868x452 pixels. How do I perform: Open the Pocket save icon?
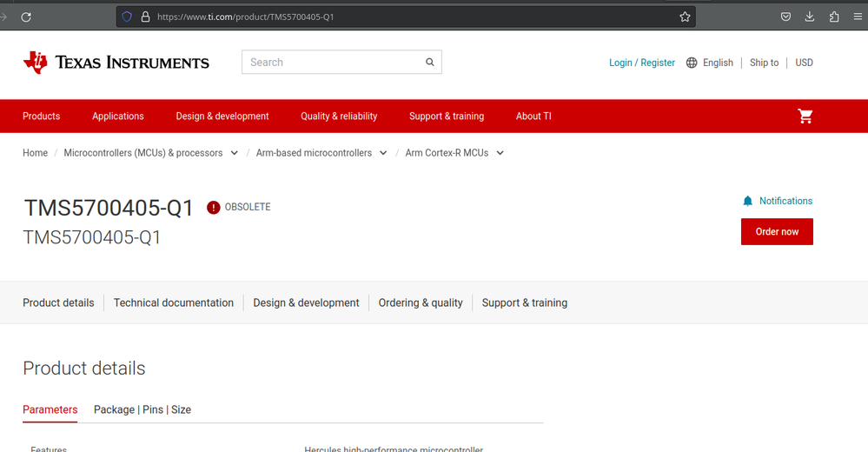tap(785, 17)
